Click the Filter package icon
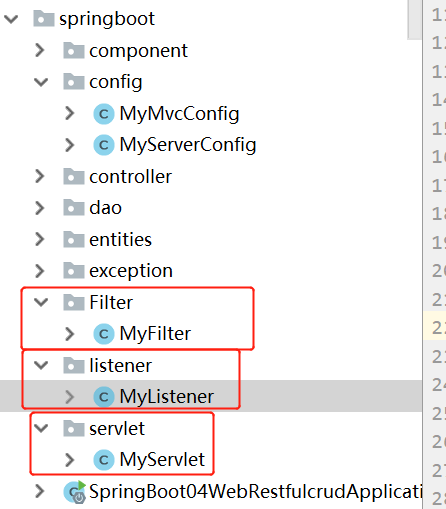Image resolution: width=446 pixels, height=509 pixels. point(74,302)
